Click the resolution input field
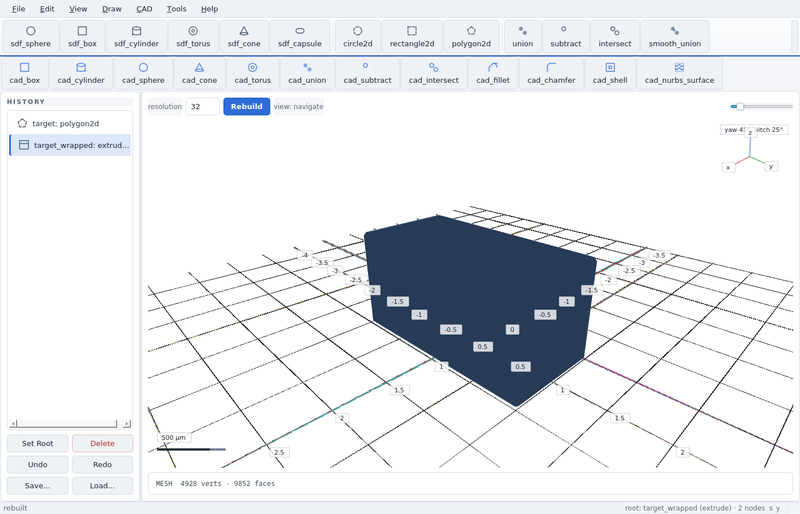The image size is (800, 514). tap(203, 106)
